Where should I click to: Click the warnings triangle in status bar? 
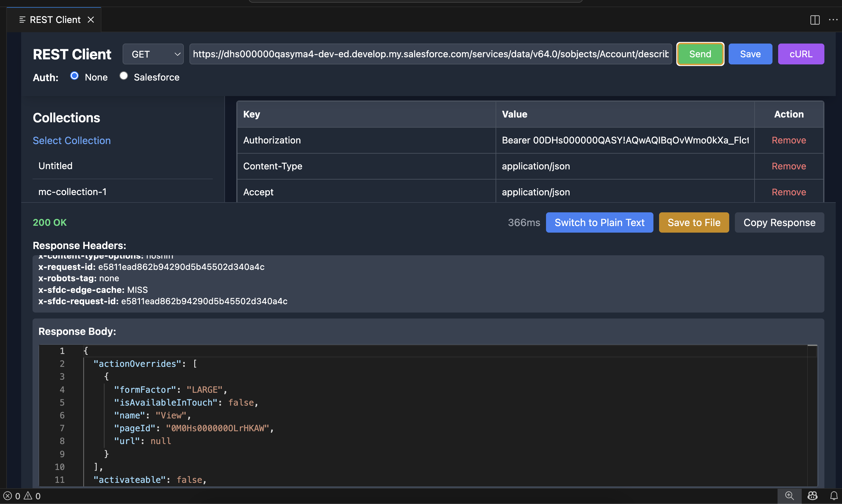point(28,496)
